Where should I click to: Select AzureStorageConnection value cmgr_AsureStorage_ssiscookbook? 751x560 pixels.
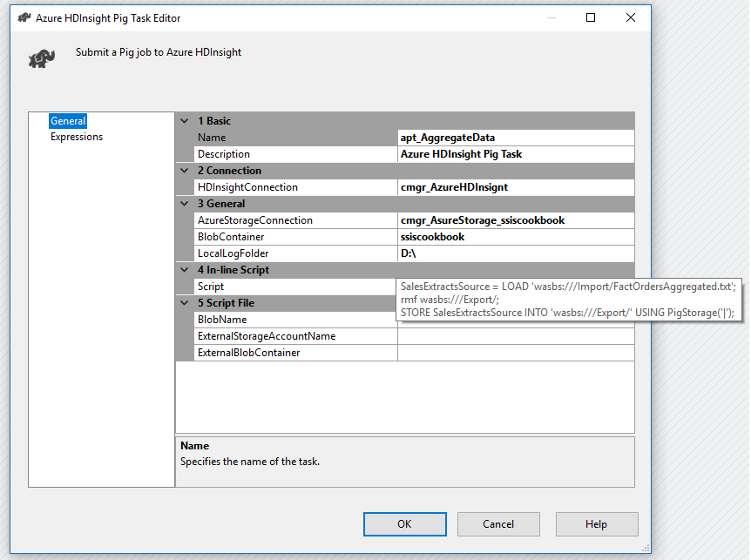pos(516,220)
